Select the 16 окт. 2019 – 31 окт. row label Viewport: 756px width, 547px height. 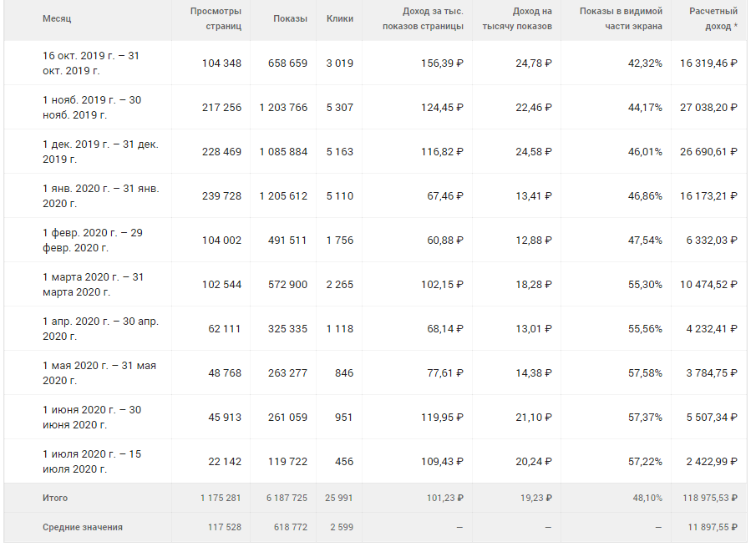tap(91, 63)
